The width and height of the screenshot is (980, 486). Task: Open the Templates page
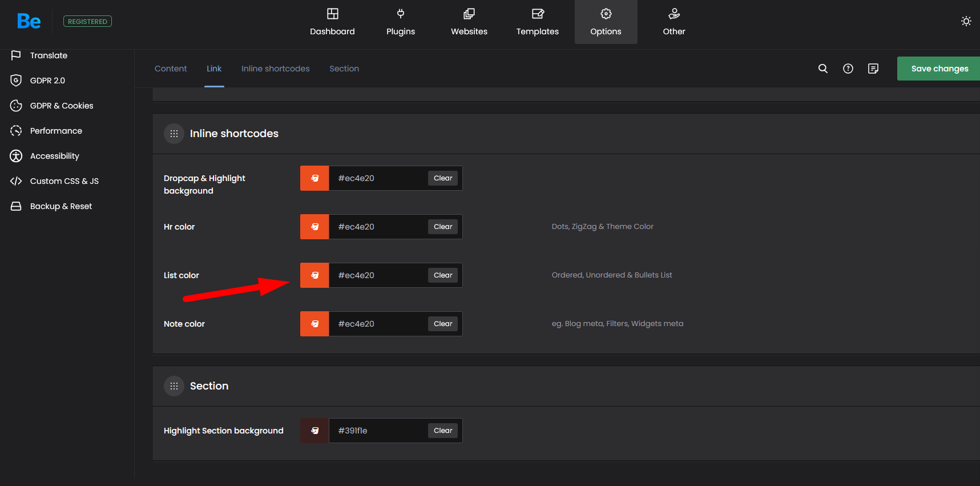point(538,22)
